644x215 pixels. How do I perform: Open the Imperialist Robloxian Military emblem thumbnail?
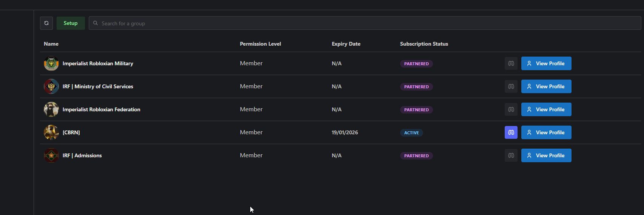pos(51,63)
